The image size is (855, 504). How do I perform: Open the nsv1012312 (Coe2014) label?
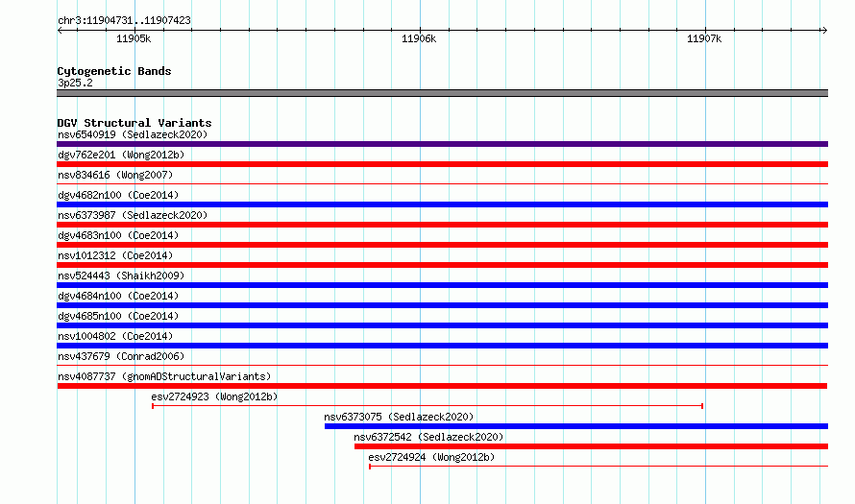click(x=115, y=255)
